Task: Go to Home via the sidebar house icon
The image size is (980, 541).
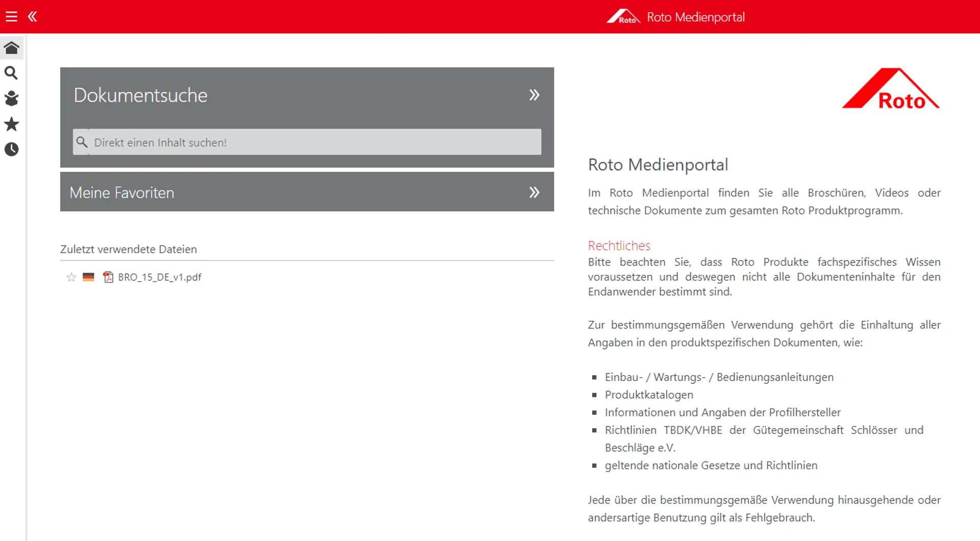Action: pos(11,48)
